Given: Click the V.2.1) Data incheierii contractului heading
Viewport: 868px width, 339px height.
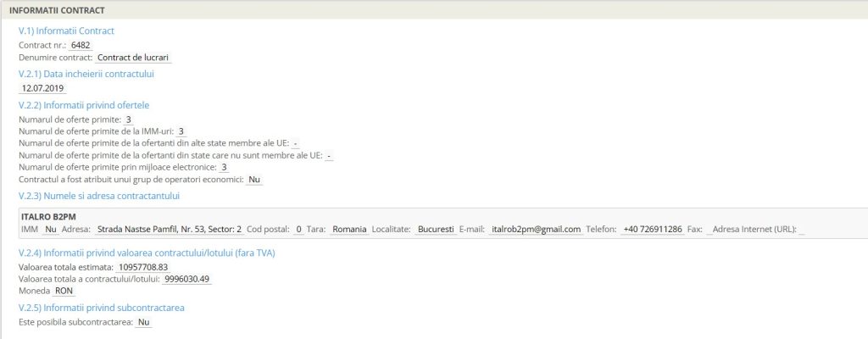Looking at the screenshot, I should pyautogui.click(x=86, y=74).
